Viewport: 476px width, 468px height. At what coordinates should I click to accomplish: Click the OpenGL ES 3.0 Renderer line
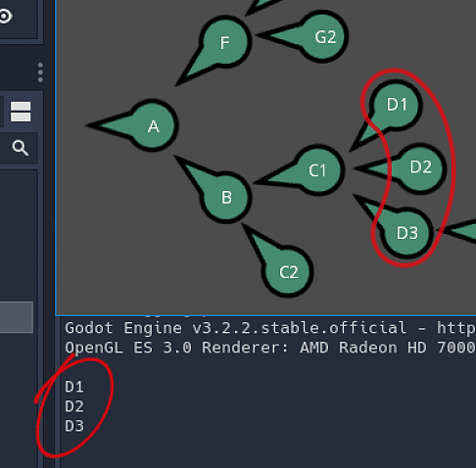point(270,348)
